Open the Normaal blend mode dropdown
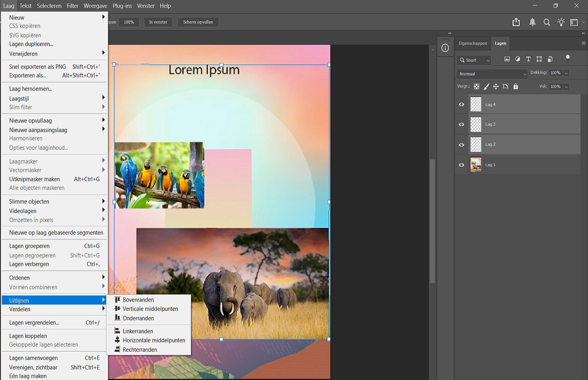588x380 pixels. (492, 74)
